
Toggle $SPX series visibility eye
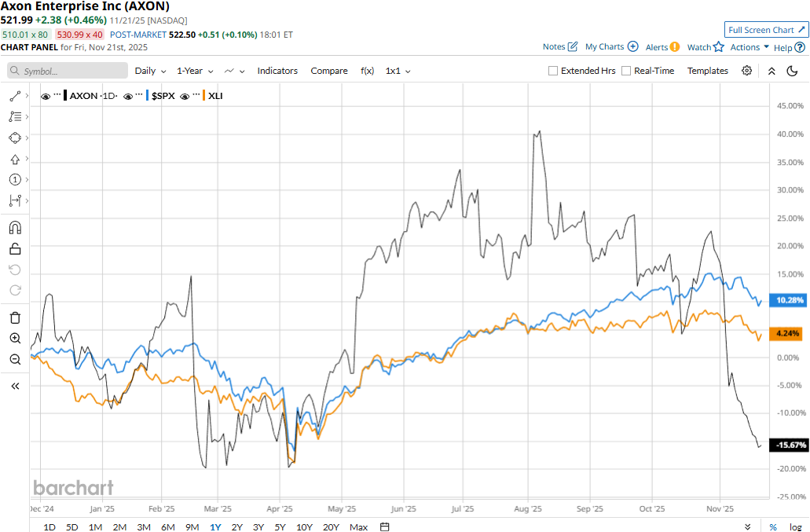pos(128,96)
